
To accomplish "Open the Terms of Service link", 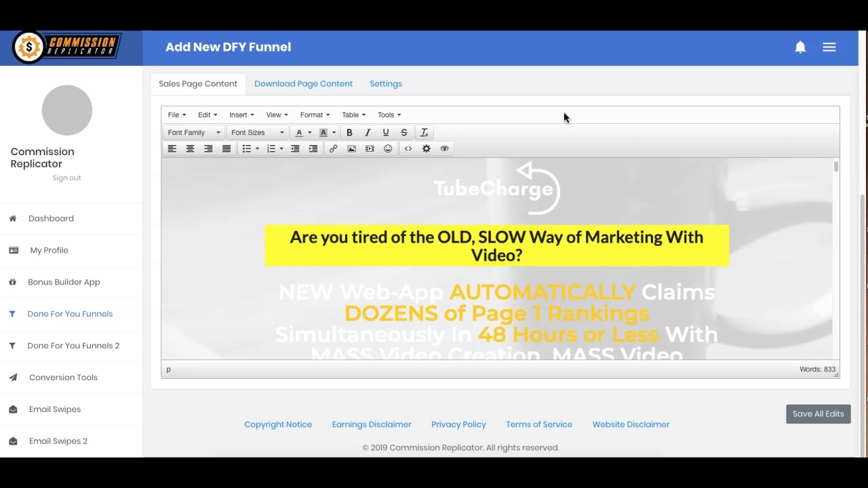I will pyautogui.click(x=539, y=424).
